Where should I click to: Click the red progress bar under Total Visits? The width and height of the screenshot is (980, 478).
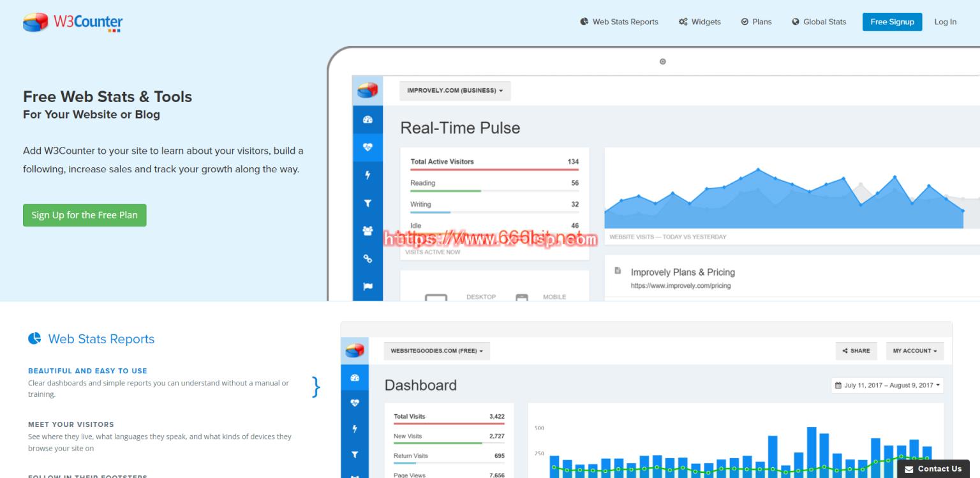[449, 424]
